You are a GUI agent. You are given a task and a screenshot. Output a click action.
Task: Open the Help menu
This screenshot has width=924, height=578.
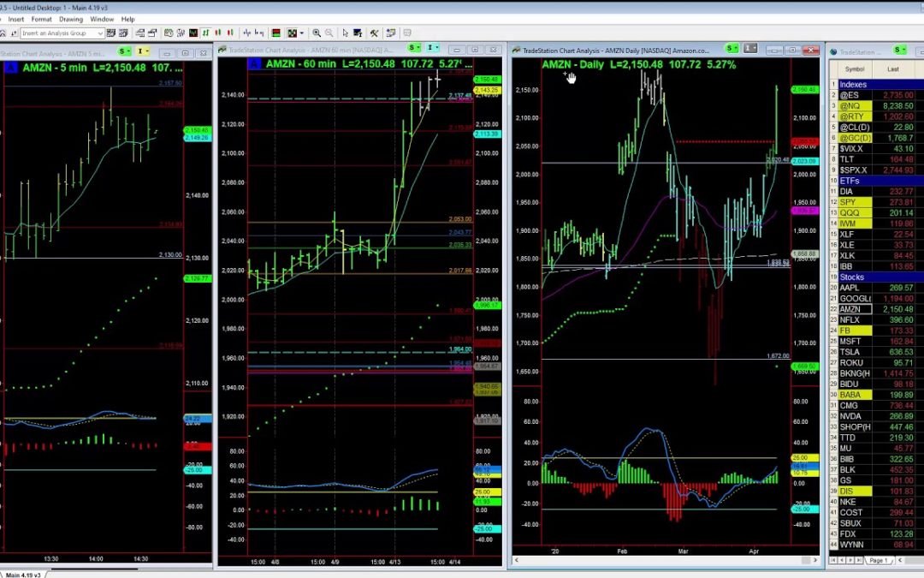[x=127, y=19]
